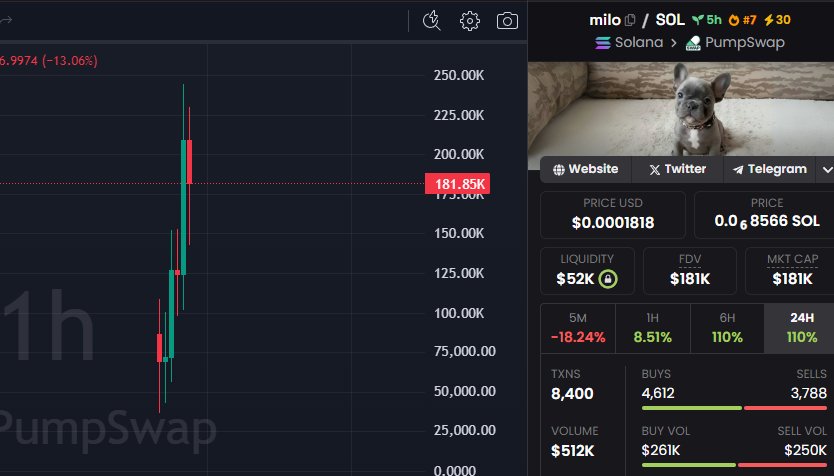Click the FDV $181K box
Viewport: 834px width, 476px height.
click(690, 271)
